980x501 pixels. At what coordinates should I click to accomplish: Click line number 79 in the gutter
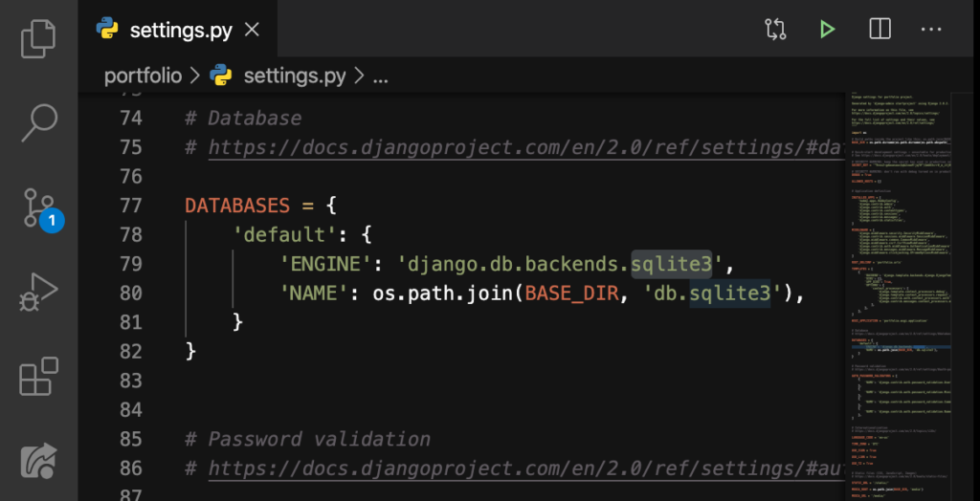click(x=130, y=264)
